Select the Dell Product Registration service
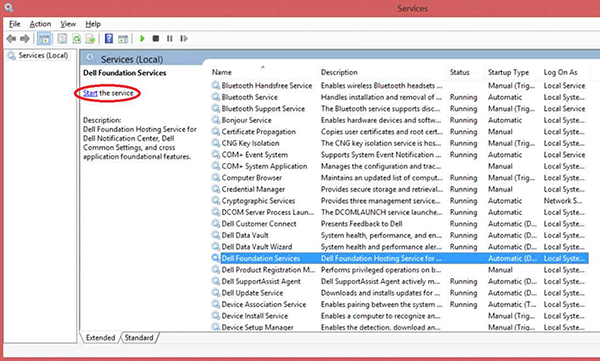Screen dimensions: 600x361 [399, 270]
